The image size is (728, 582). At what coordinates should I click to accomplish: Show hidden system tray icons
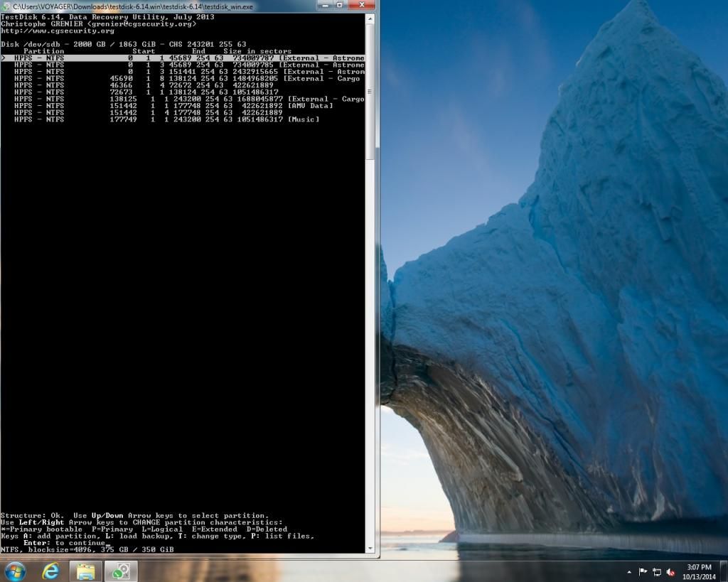(x=629, y=571)
